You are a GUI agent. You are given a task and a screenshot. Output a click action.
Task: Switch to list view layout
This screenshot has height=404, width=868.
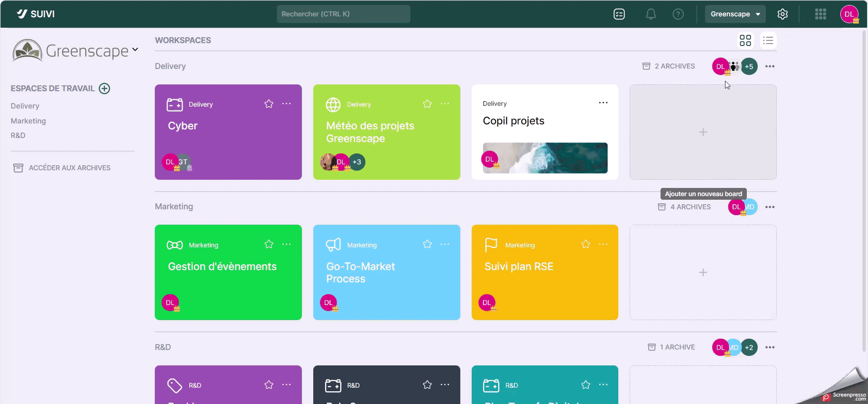[768, 40]
